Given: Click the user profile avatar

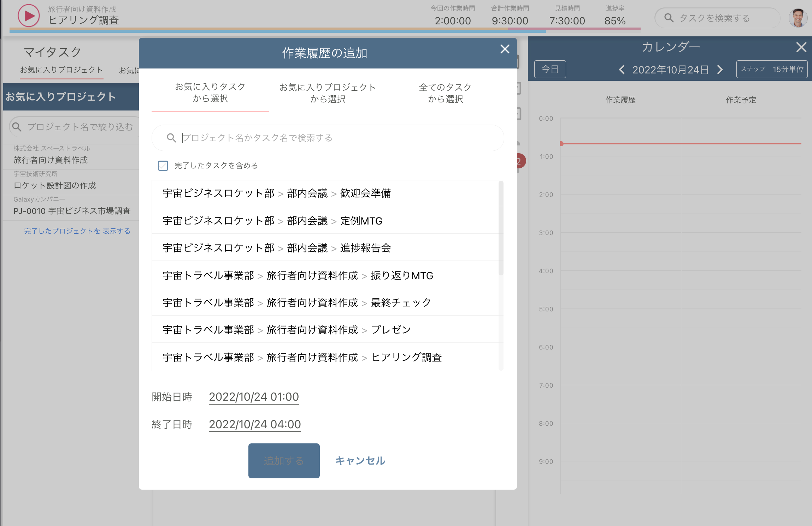Looking at the screenshot, I should tap(798, 18).
